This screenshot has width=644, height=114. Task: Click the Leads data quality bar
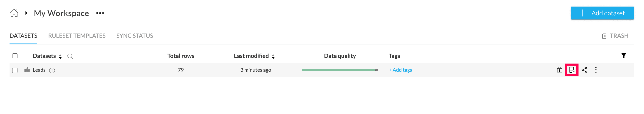[340, 70]
